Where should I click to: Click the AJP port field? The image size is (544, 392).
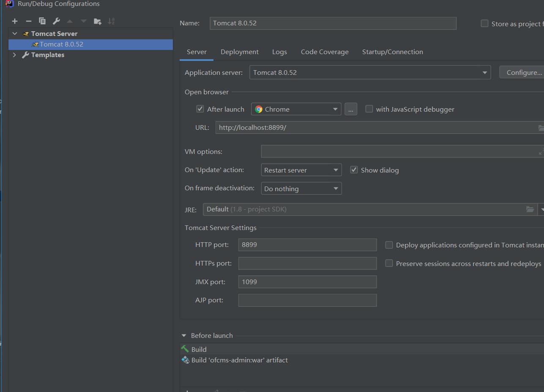point(307,300)
